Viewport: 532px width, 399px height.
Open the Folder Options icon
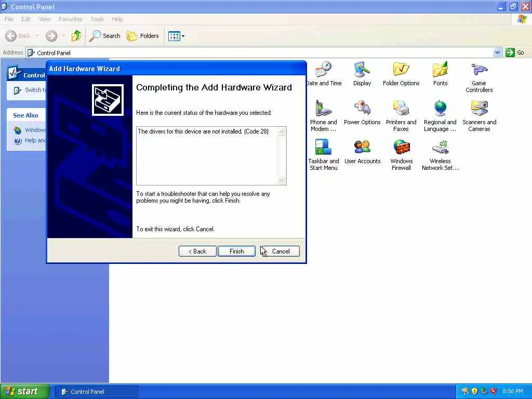(401, 74)
